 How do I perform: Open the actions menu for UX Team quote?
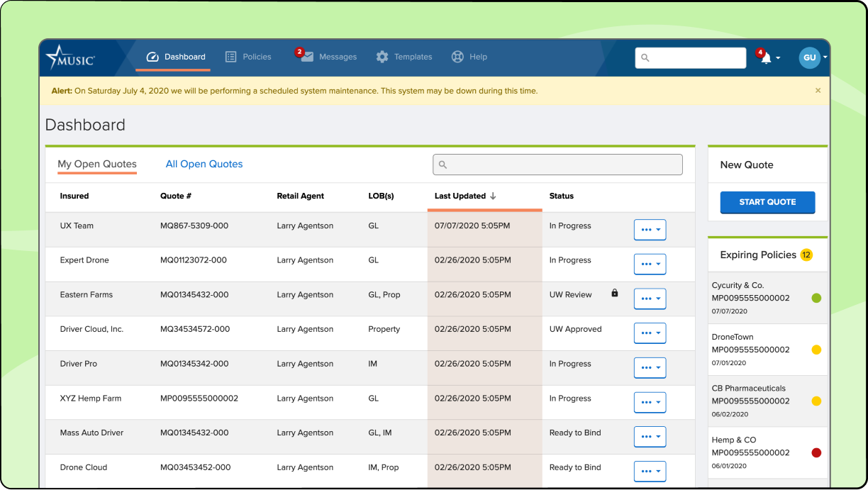(650, 229)
